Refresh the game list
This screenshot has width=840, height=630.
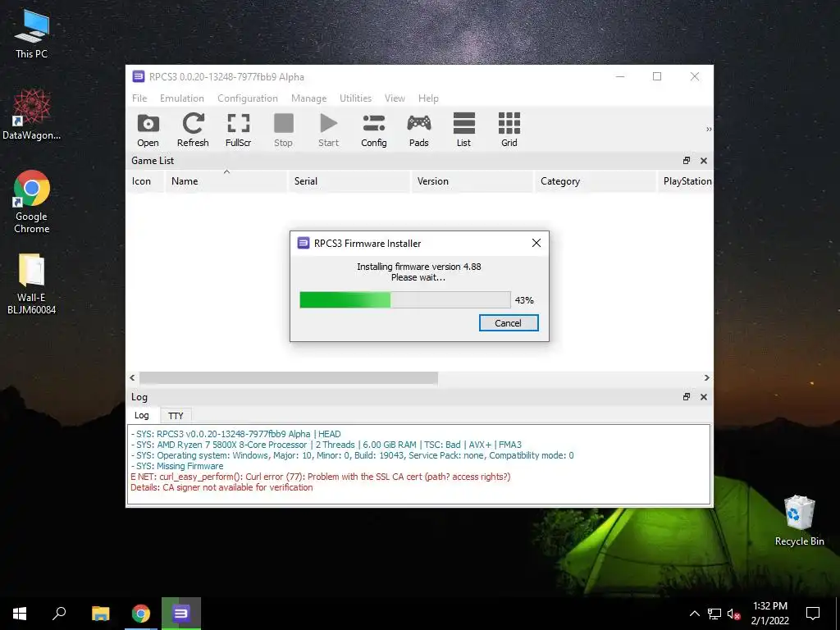pos(193,130)
